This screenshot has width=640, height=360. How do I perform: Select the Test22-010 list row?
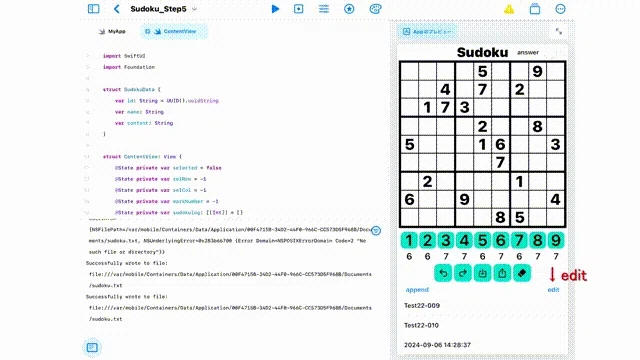pos(482,325)
